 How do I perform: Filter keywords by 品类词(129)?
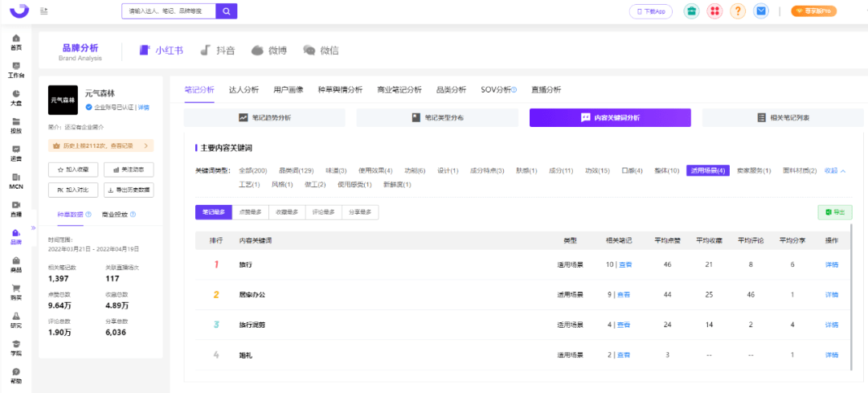point(296,170)
